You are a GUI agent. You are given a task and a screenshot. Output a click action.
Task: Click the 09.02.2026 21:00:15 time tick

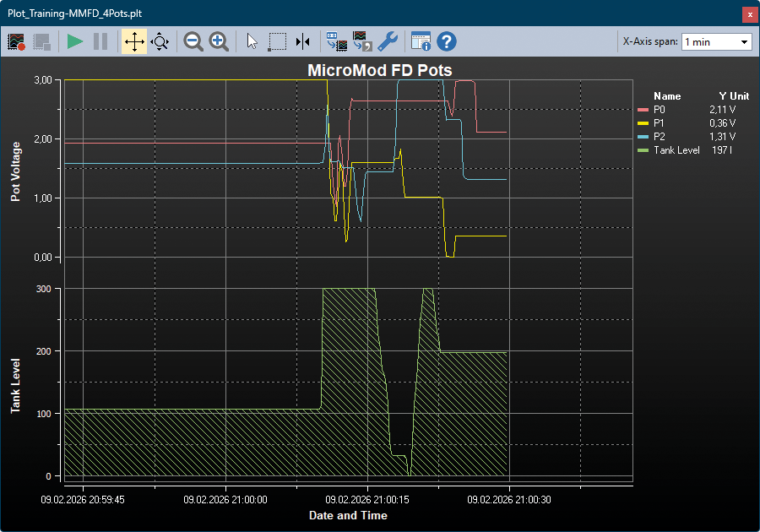pyautogui.click(x=367, y=500)
